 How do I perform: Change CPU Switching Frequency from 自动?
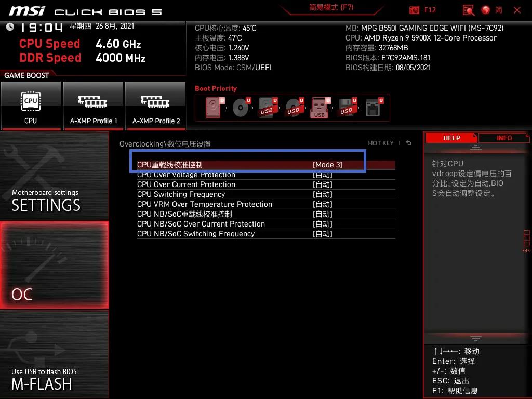248,194
